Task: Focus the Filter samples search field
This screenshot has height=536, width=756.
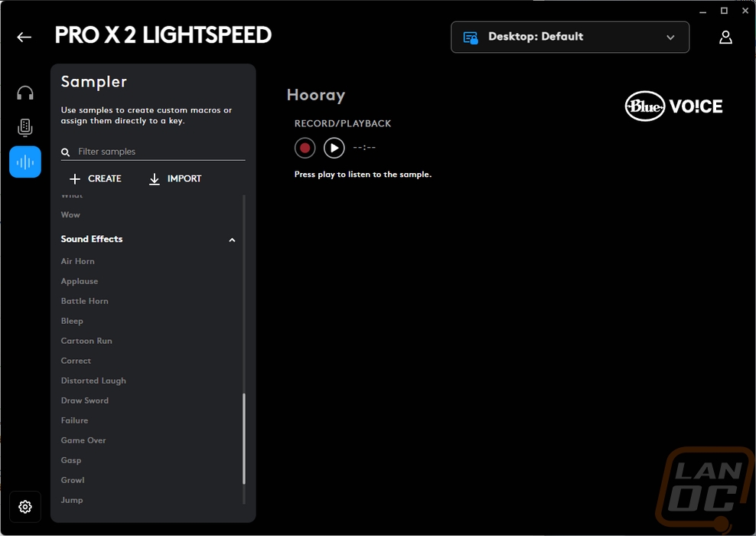Action: pos(153,152)
